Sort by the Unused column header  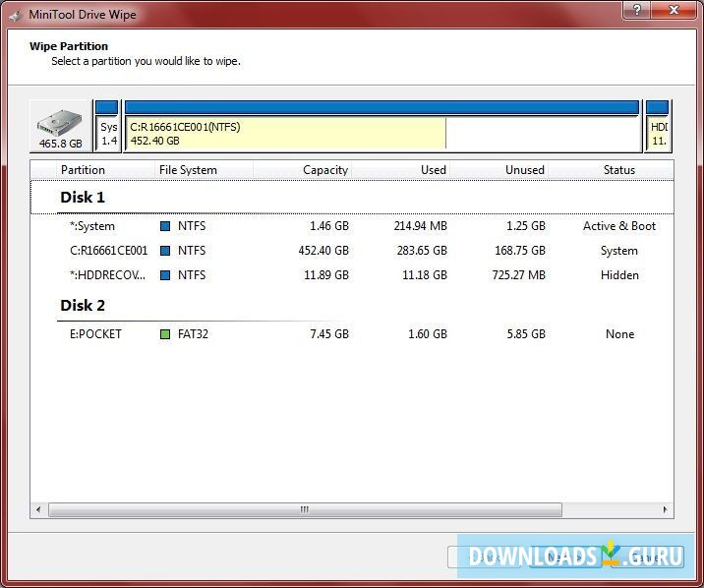499,170
